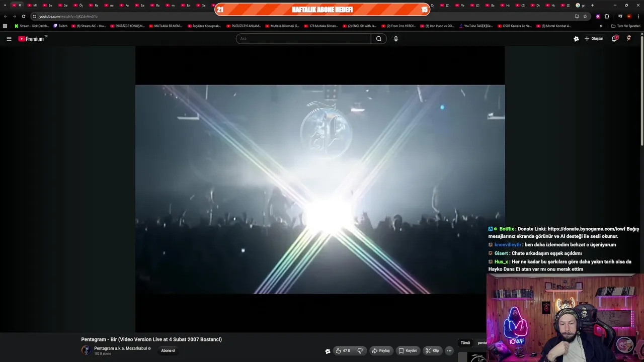View site information icon in address bar
Viewport: 644px width, 362px height.
(34, 16)
